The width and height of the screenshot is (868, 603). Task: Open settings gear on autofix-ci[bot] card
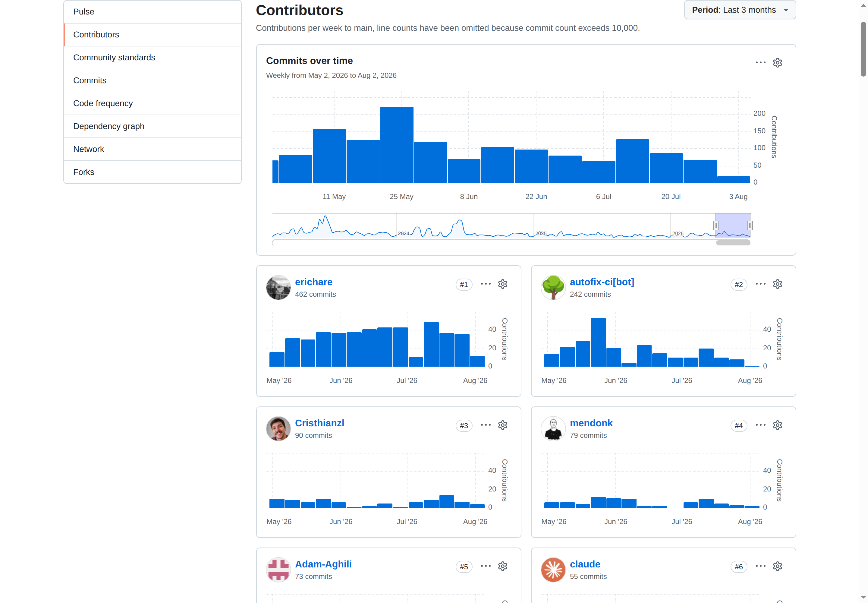click(x=777, y=284)
